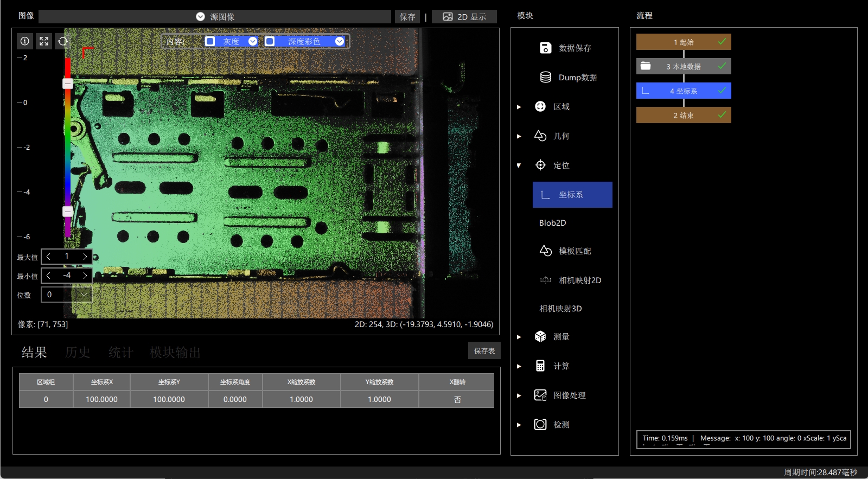The width and height of the screenshot is (868, 479).
Task: Click the 坐标系Y value cell
Action: 169,399
